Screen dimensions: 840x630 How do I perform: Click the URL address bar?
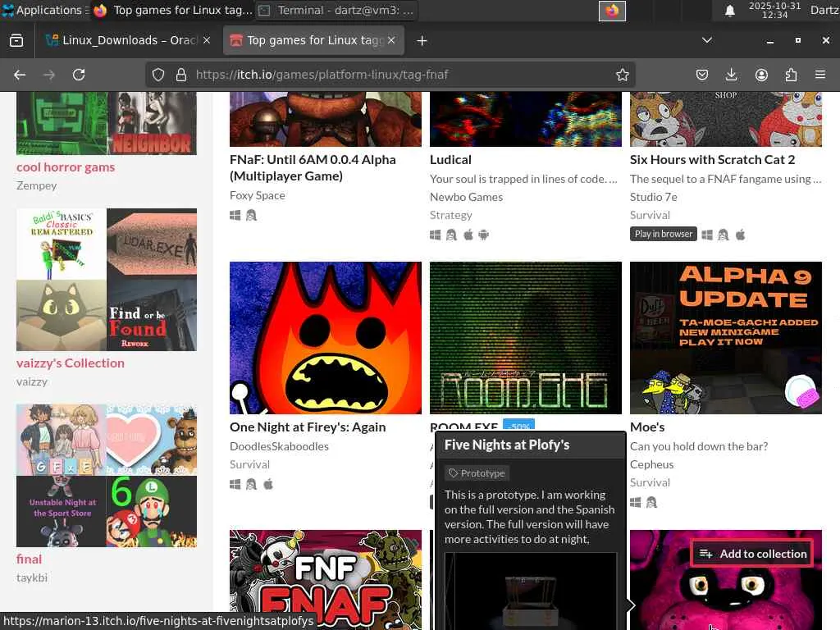point(391,75)
